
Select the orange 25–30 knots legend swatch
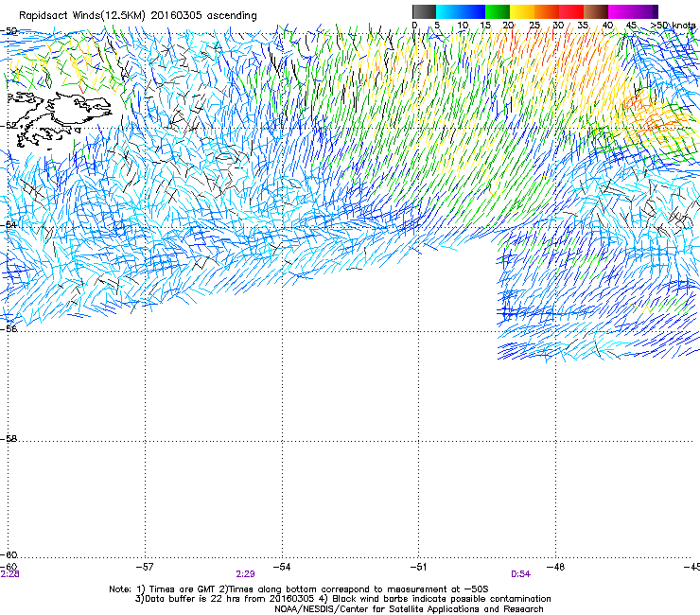(547, 11)
